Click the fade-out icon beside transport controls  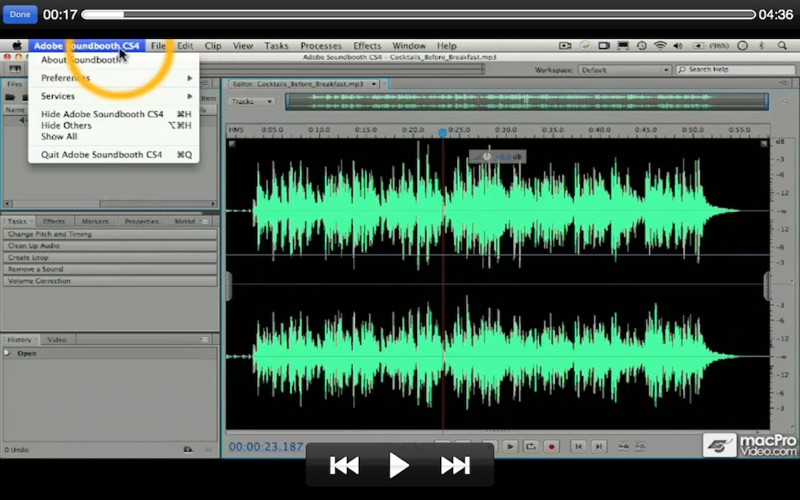(x=640, y=446)
